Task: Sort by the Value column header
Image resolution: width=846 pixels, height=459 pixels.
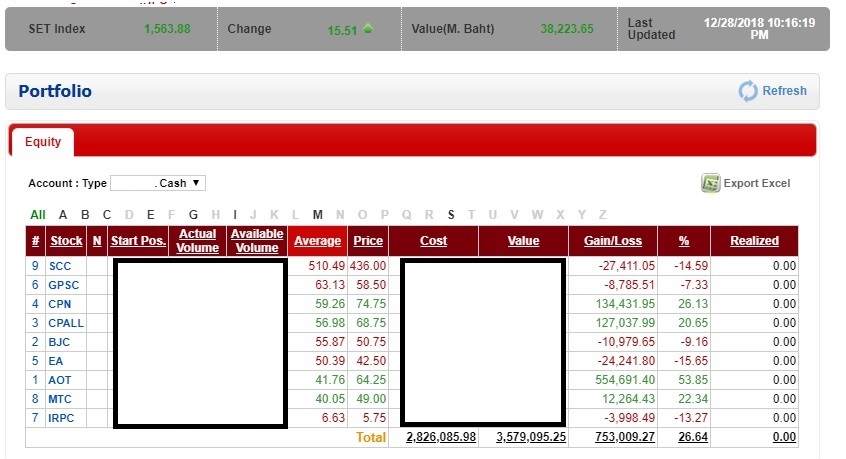Action: (523, 241)
